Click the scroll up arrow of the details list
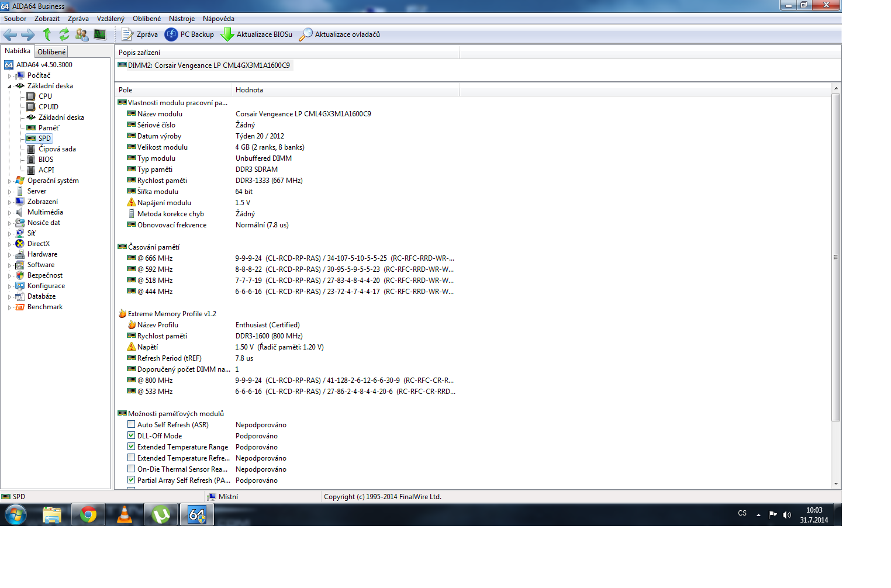The width and height of the screenshot is (891, 588). tap(836, 88)
